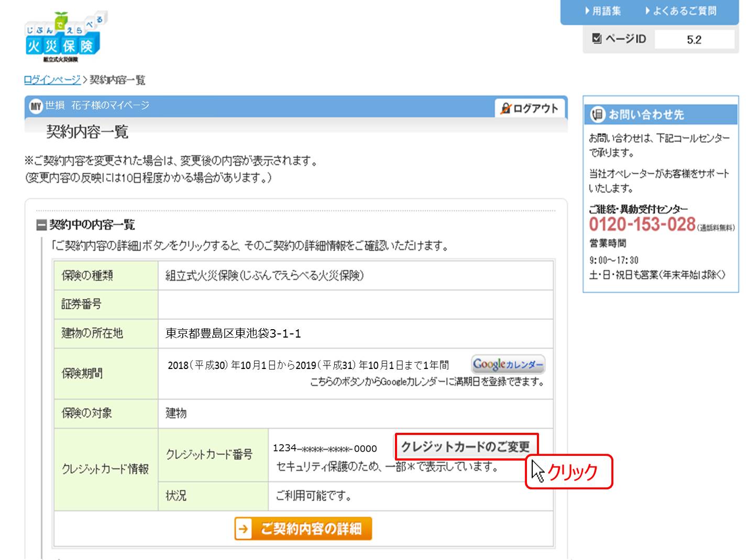
Task: Click the telephone icon beside お問い合わせ先
Action: [x=597, y=115]
